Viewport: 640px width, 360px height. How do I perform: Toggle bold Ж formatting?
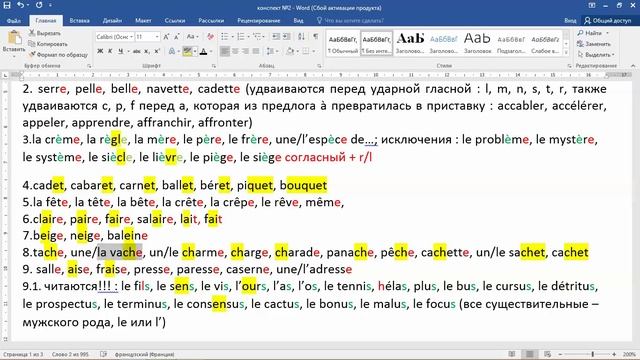click(x=100, y=51)
